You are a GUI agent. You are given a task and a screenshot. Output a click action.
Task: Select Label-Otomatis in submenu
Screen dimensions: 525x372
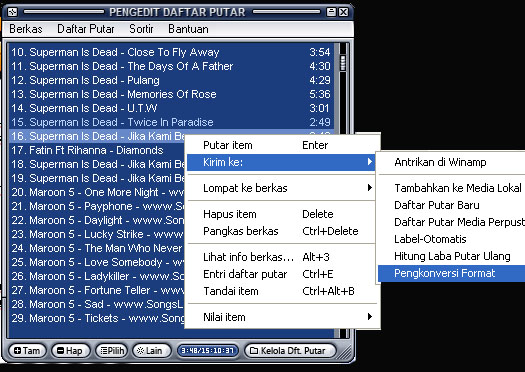(451, 239)
